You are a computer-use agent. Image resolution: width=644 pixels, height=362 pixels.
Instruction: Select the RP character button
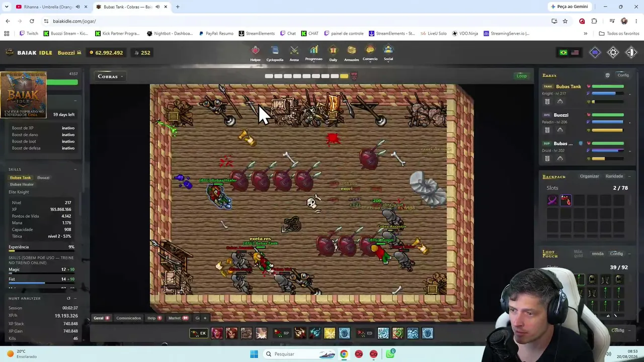(282, 333)
